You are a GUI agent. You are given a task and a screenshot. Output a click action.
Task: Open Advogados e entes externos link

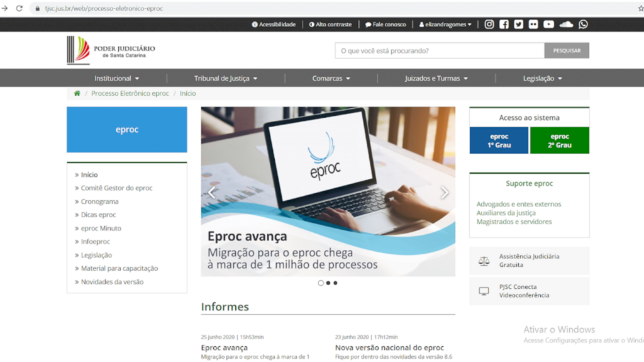point(519,204)
